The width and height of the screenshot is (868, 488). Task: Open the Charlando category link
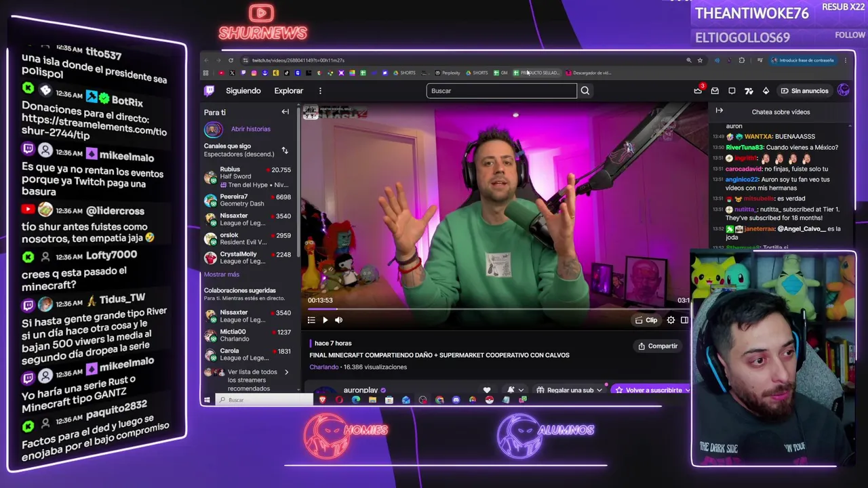[x=323, y=367]
